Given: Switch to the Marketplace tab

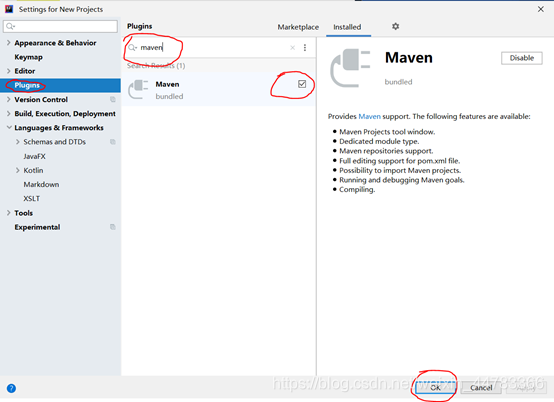Looking at the screenshot, I should [298, 27].
